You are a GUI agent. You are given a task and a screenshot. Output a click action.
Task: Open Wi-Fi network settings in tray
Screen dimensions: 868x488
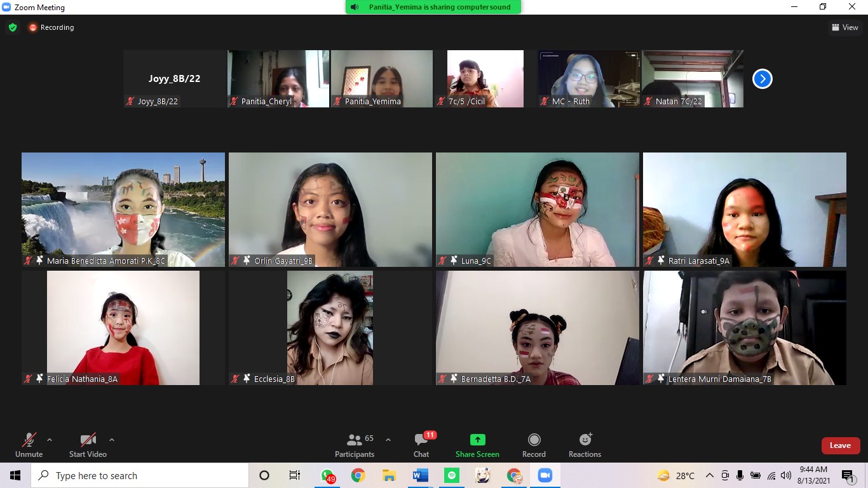[x=771, y=475]
